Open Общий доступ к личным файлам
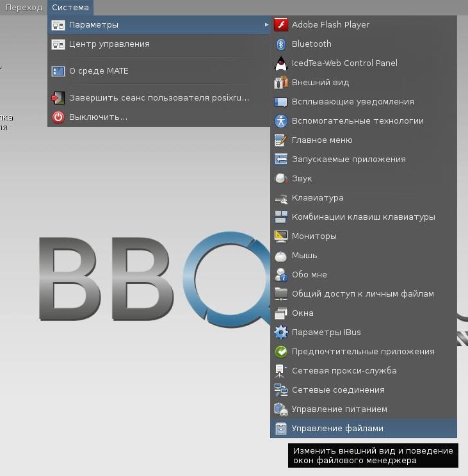Image resolution: width=468 pixels, height=476 pixels. (x=364, y=294)
